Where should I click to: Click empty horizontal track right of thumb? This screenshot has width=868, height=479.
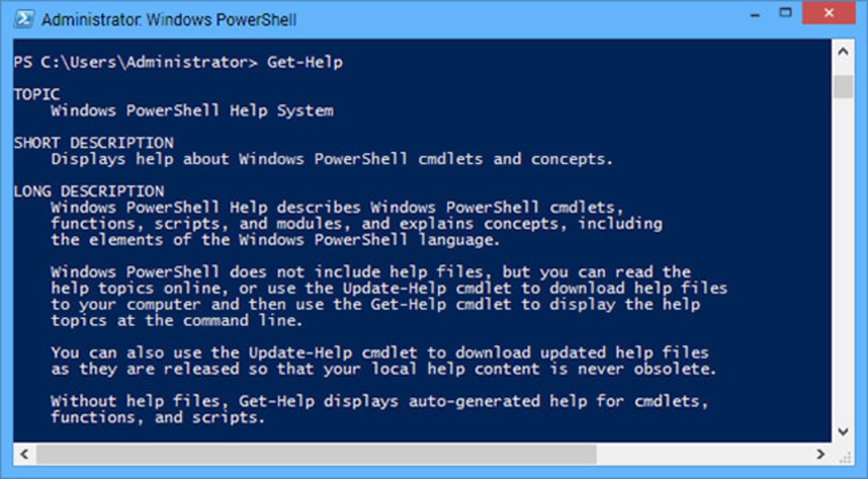point(705,454)
